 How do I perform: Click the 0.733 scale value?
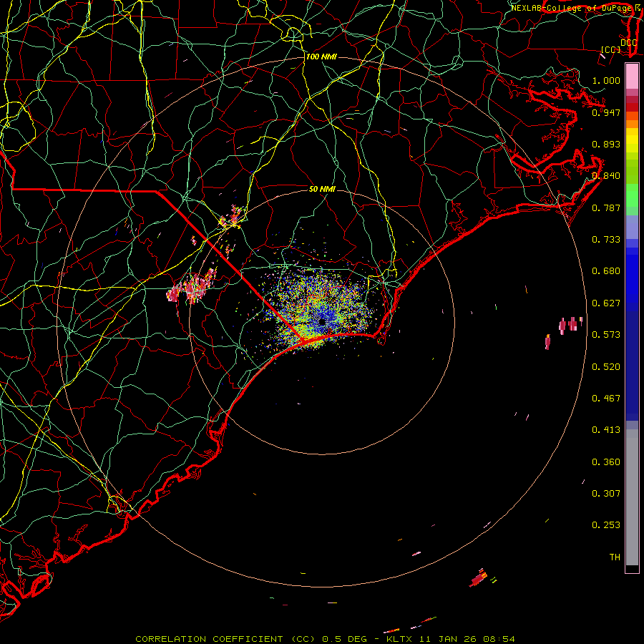[x=606, y=240]
